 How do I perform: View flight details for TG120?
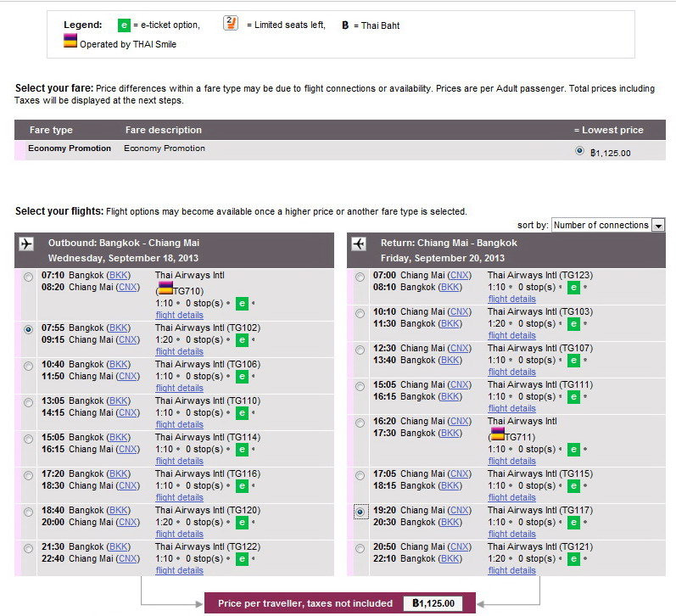pyautogui.click(x=179, y=534)
